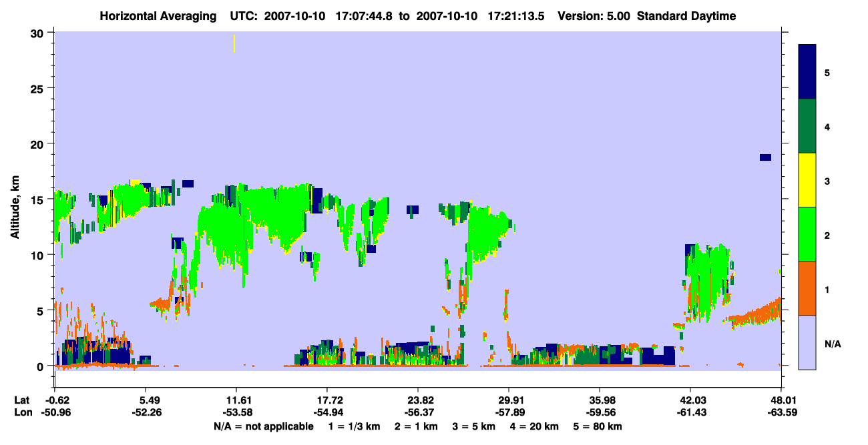Viewport: 868px width, 445px height.
Task: Click the legend text '1 = 1/3 km'
Action: [353, 426]
